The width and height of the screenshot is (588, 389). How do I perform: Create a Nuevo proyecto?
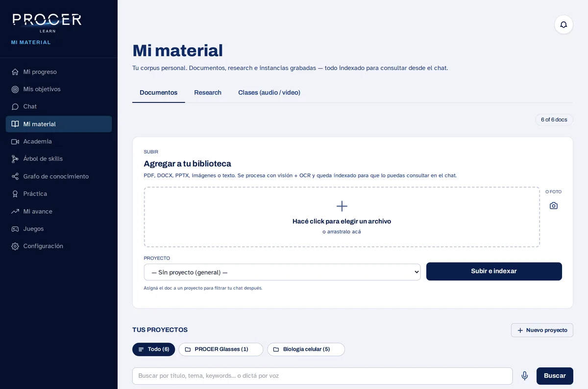[542, 330]
